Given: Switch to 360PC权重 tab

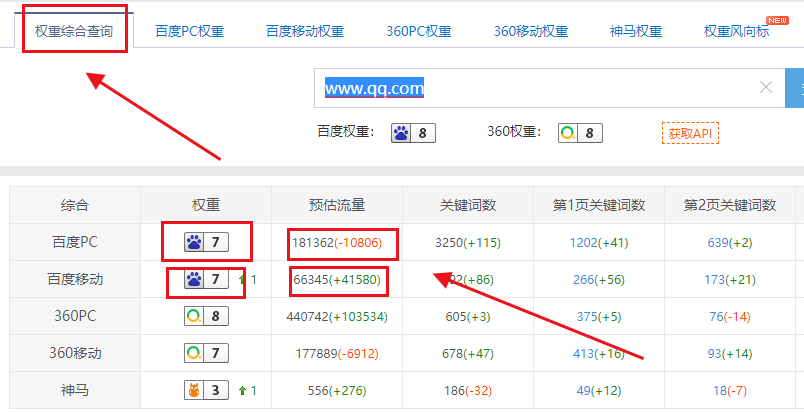Looking at the screenshot, I should click(419, 31).
